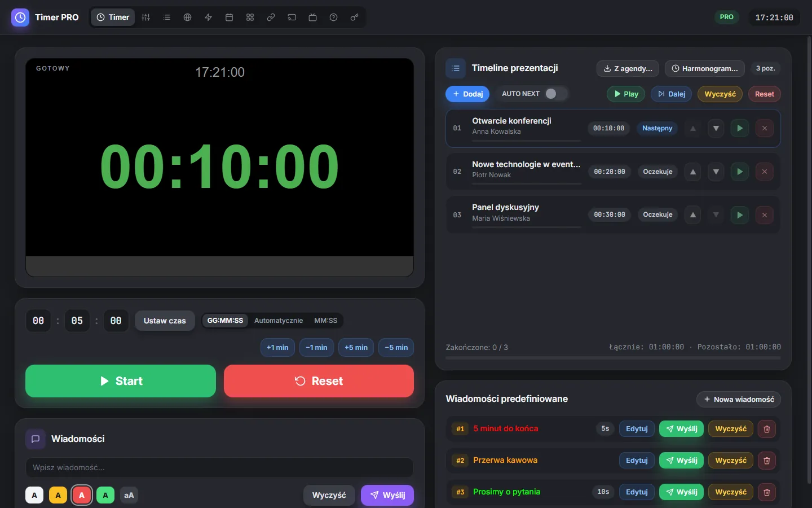The image size is (812, 508).
Task: Open the key license icon
Action: point(355,17)
